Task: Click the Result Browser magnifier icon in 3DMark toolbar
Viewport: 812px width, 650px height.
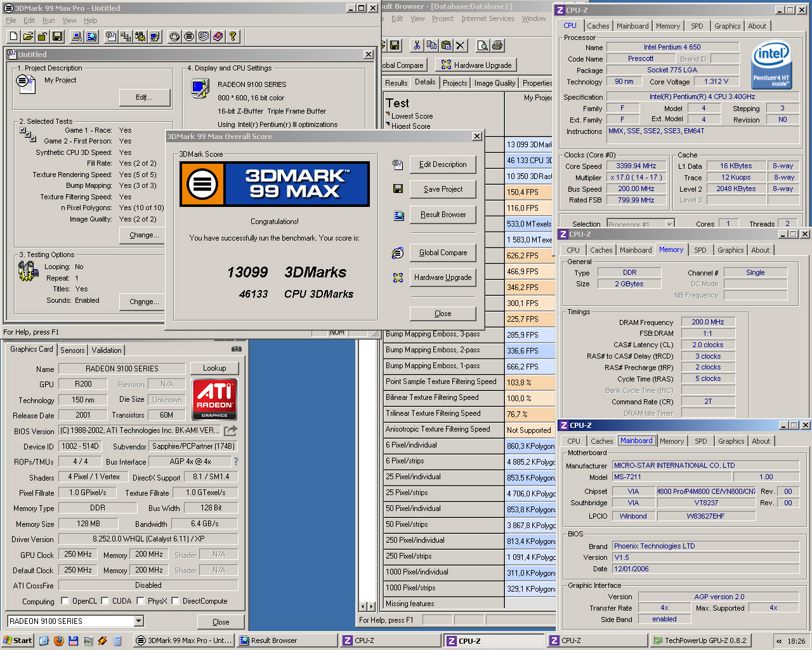Action: (x=91, y=37)
